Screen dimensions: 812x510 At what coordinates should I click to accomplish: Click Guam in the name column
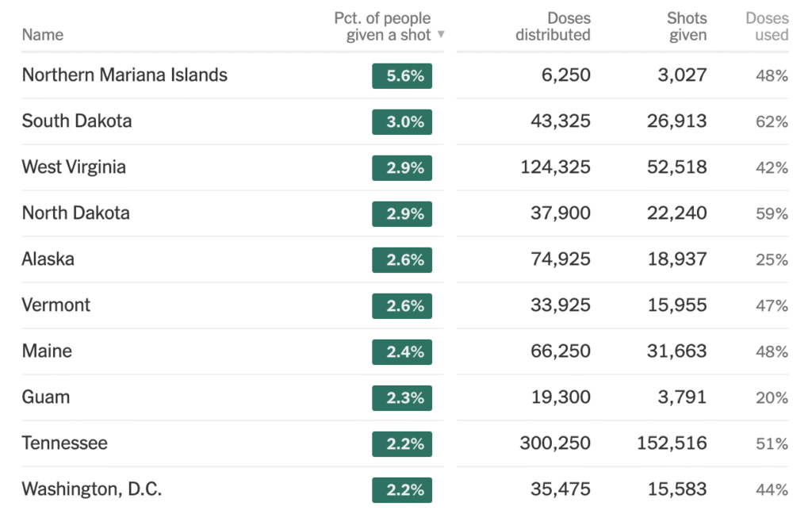[46, 397]
